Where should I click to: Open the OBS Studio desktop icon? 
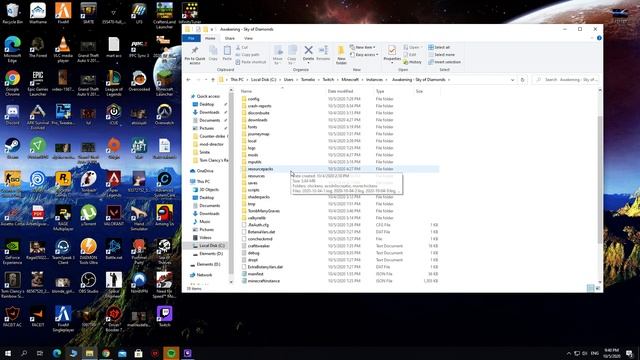click(x=88, y=283)
